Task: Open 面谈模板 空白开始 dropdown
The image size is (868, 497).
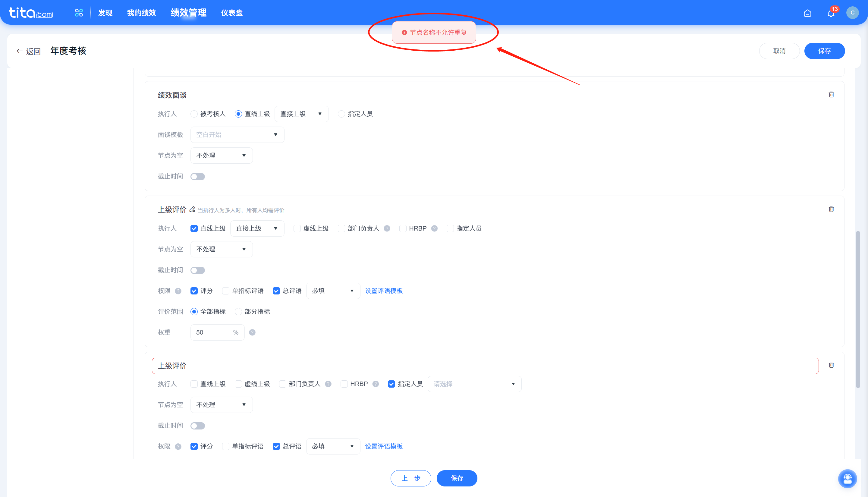Action: coord(237,135)
